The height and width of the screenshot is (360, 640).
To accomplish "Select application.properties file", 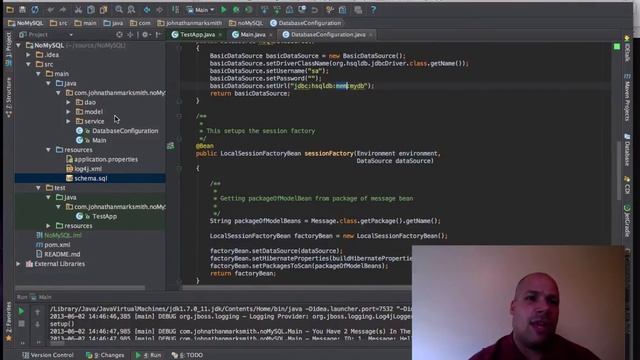I will tap(102, 159).
